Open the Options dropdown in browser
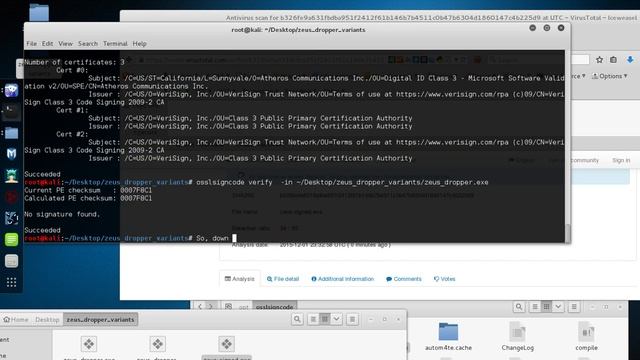Screen dimensions: 640x360 (x=609, y=76)
